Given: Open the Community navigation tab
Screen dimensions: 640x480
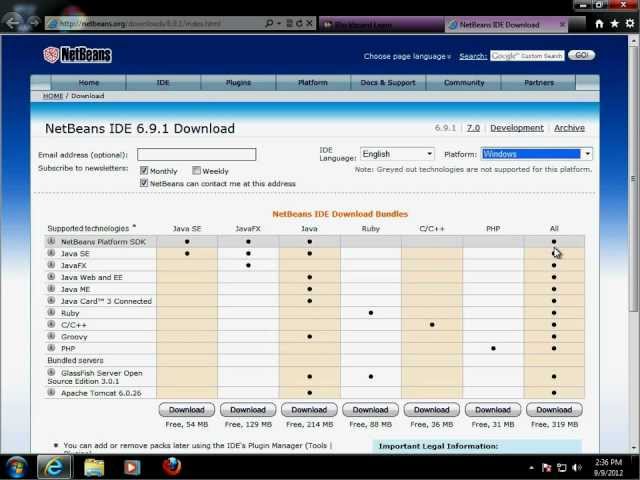Looking at the screenshot, I should 464,82.
